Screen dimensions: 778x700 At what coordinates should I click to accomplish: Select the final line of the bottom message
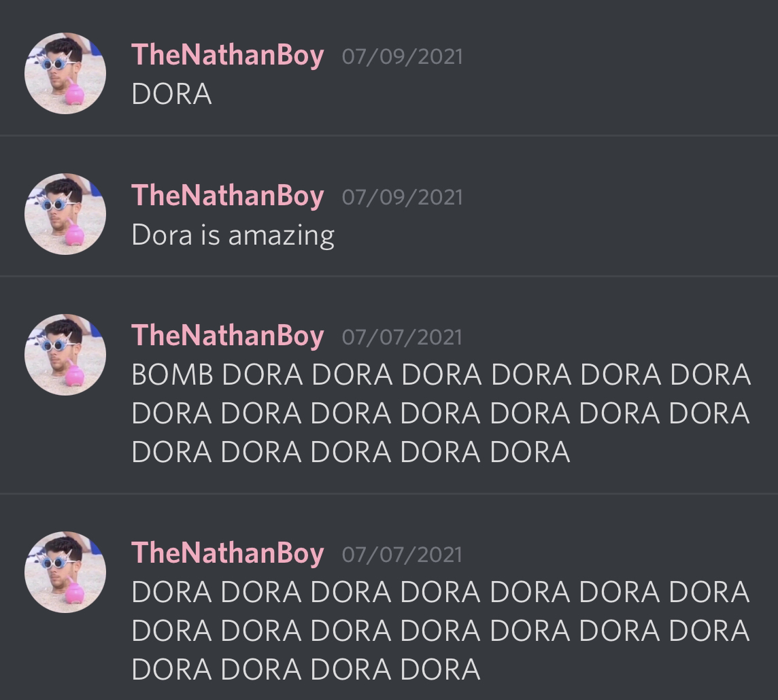click(x=306, y=670)
